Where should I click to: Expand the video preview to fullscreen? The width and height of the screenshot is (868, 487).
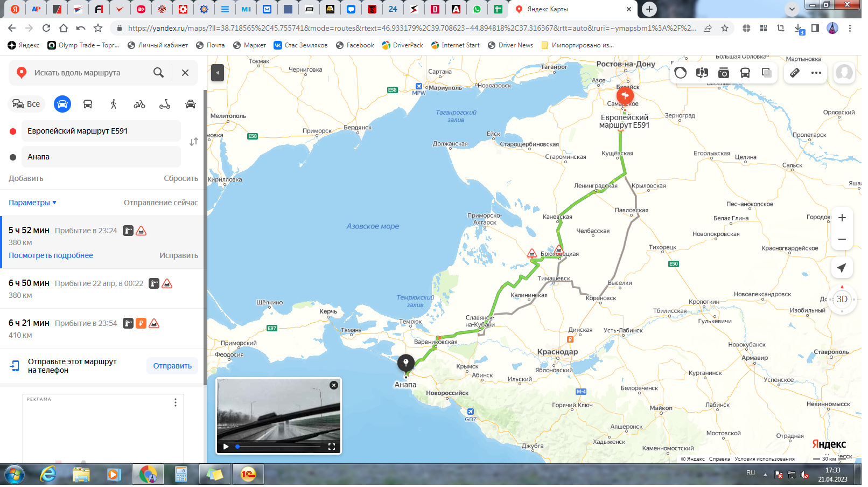coord(332,447)
